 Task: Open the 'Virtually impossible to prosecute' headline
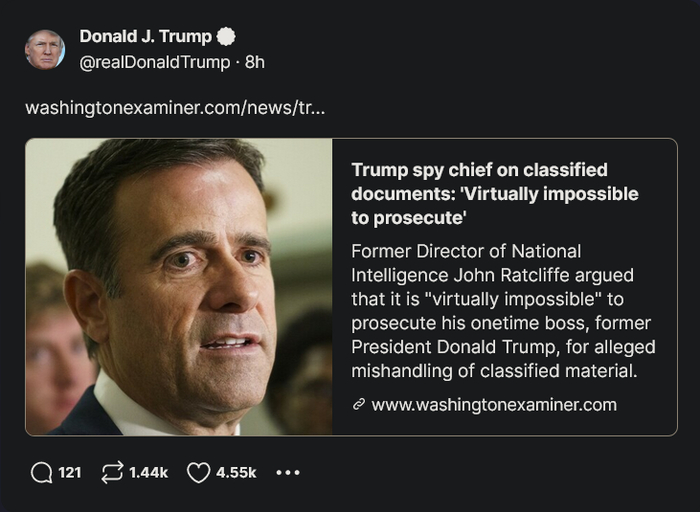[x=494, y=193]
